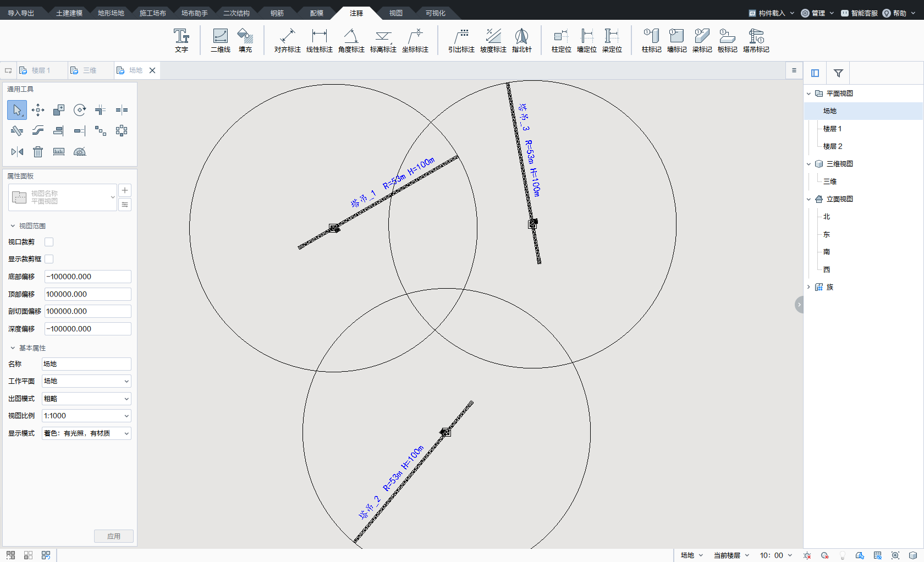The height and width of the screenshot is (562, 924).
Task: Select the 墙标记 wall tag tool
Action: pyautogui.click(x=676, y=40)
